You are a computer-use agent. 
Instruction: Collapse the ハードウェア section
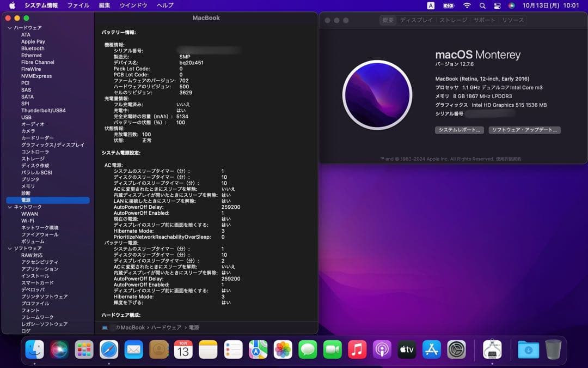(x=10, y=27)
